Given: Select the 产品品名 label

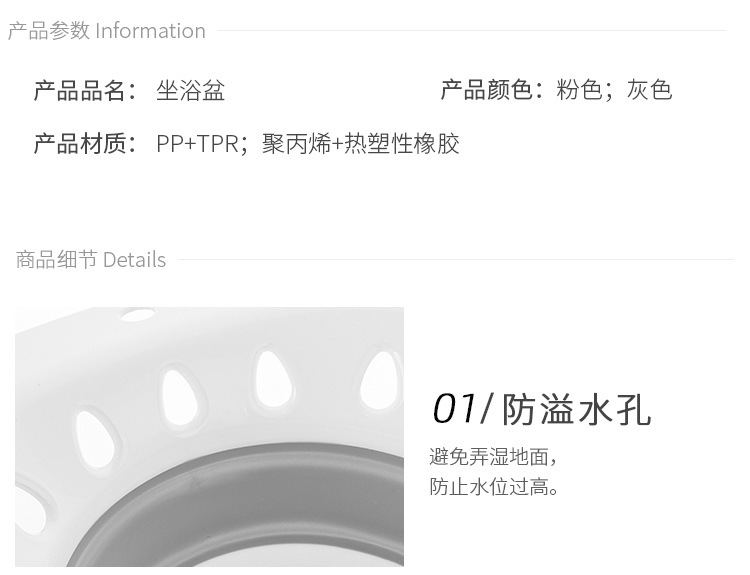Looking at the screenshot, I should (85, 90).
